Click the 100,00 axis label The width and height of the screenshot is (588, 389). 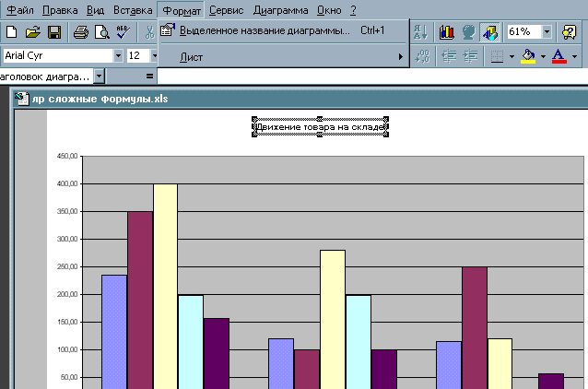coord(67,349)
